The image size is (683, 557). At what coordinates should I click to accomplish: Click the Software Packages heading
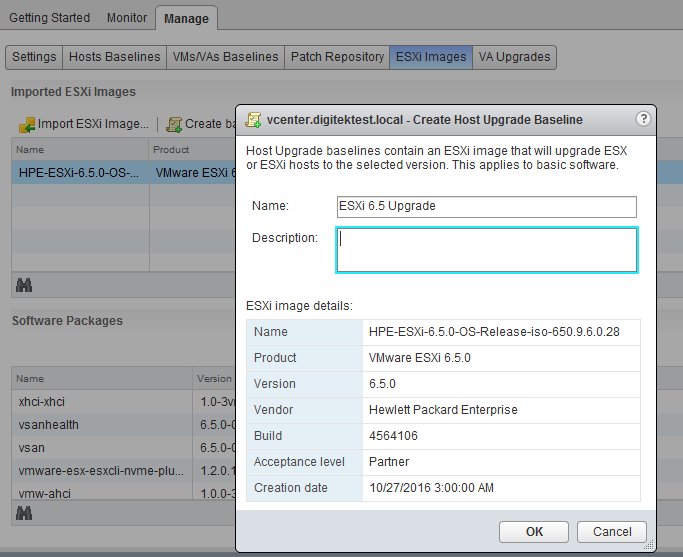point(68,321)
